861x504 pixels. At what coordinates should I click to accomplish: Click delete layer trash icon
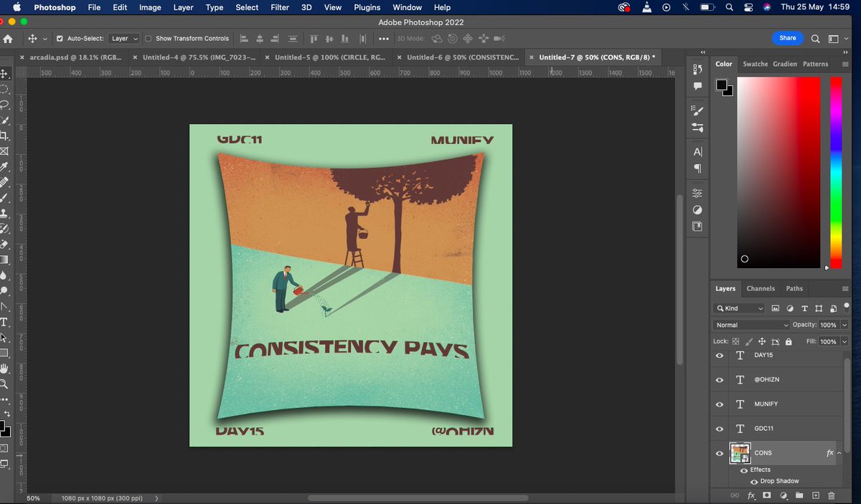coord(832,495)
